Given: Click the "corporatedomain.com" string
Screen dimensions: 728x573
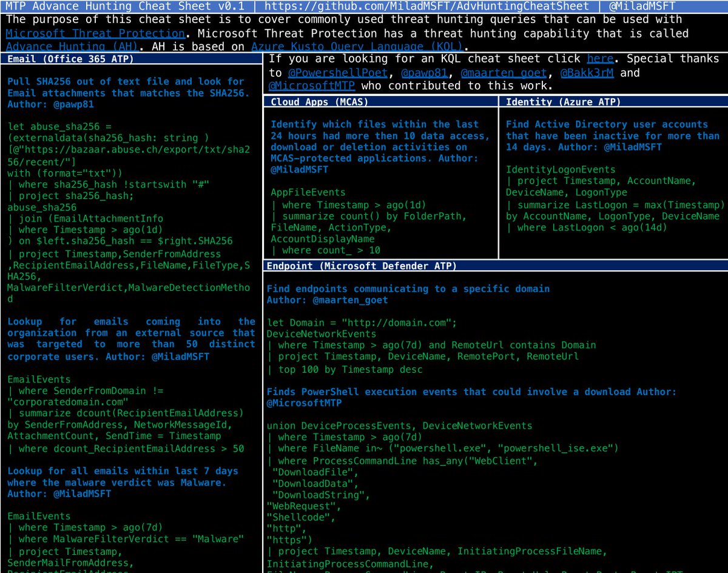Looking at the screenshot, I should pos(68,402).
